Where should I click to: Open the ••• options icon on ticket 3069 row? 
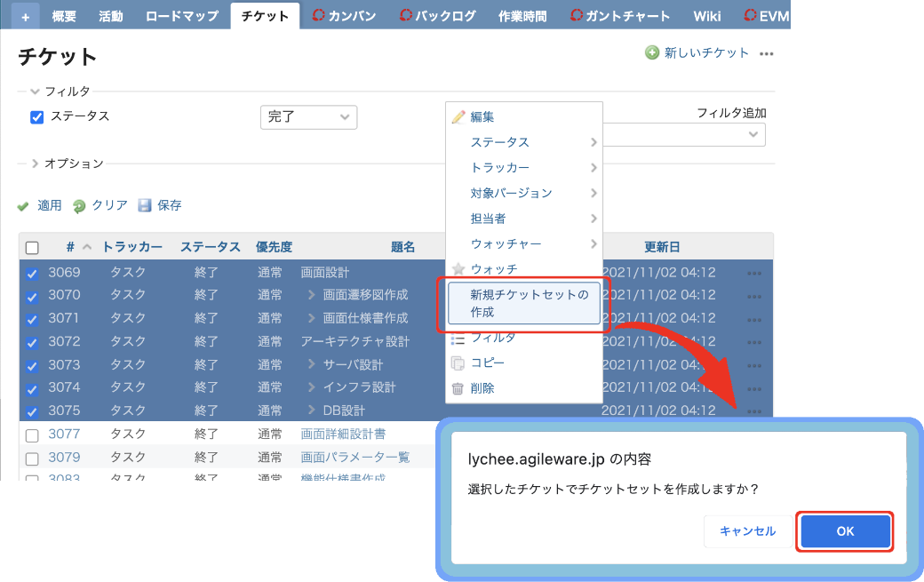[x=754, y=272]
